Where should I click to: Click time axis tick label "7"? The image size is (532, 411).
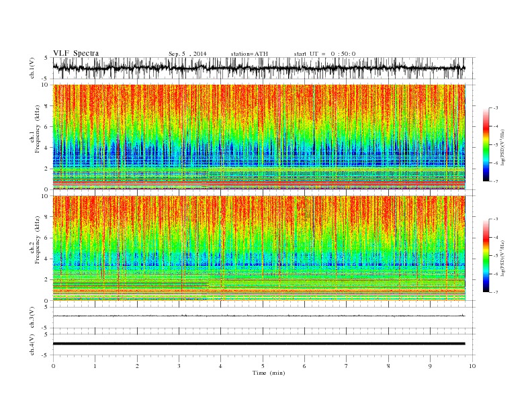pyautogui.click(x=347, y=366)
